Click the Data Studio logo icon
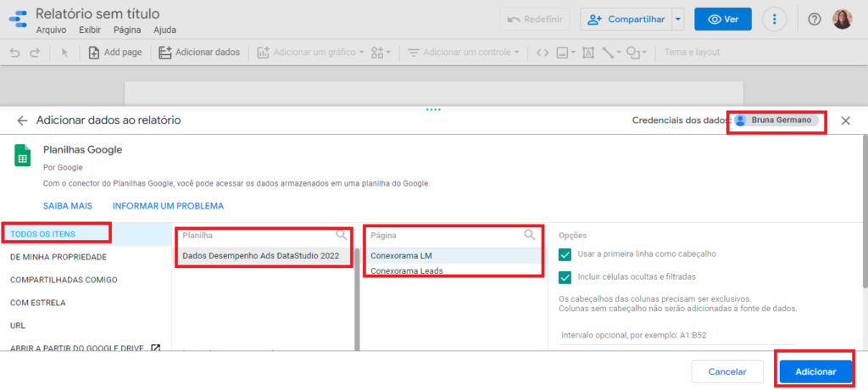This screenshot has height=390, width=868. coord(18,19)
